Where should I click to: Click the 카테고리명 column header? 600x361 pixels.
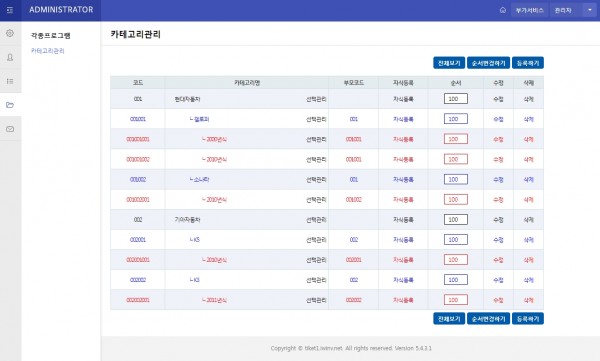[247, 83]
